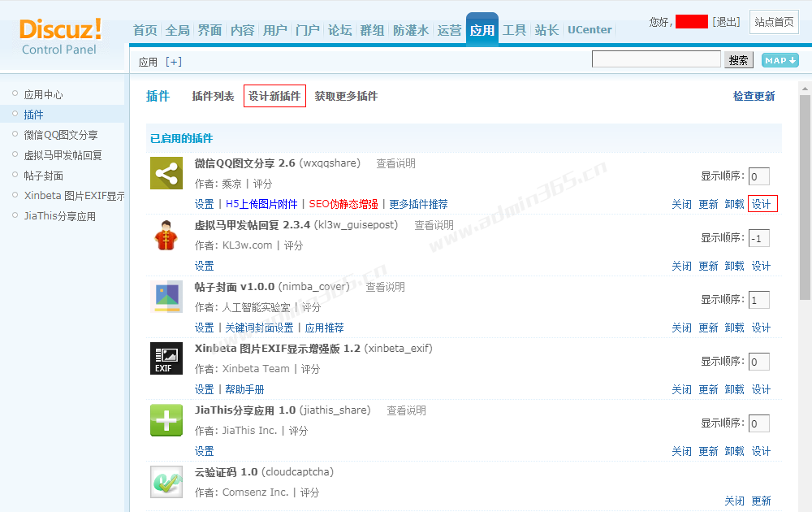
Task: Switch to the 设计新插件 tab
Action: tap(274, 96)
